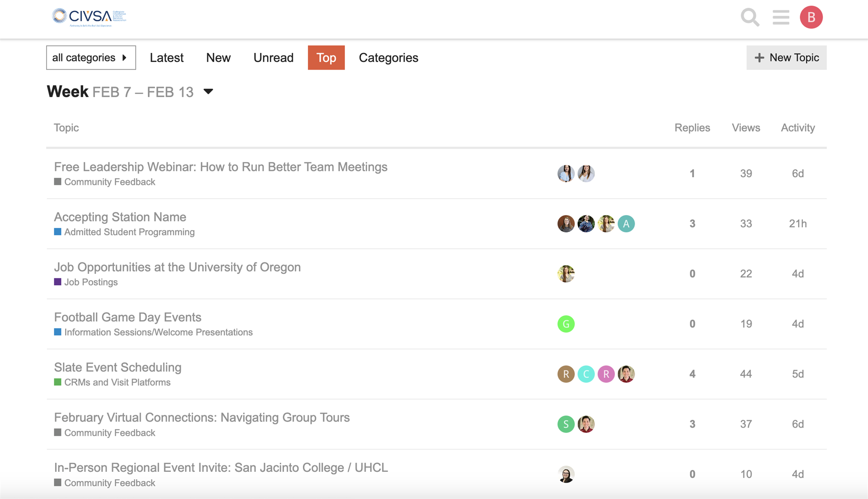The image size is (868, 499).
Task: Click teal A avatar on Accepting Station Name
Action: coord(626,224)
